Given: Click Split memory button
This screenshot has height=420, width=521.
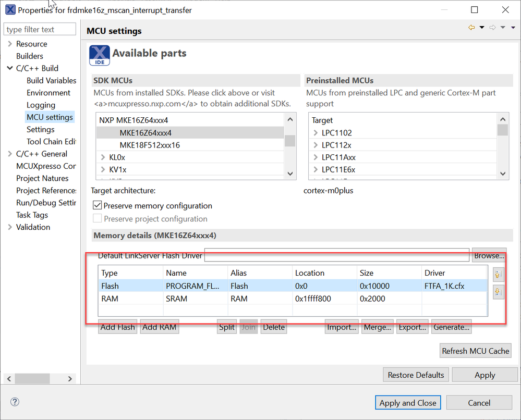Looking at the screenshot, I should click(x=227, y=327).
